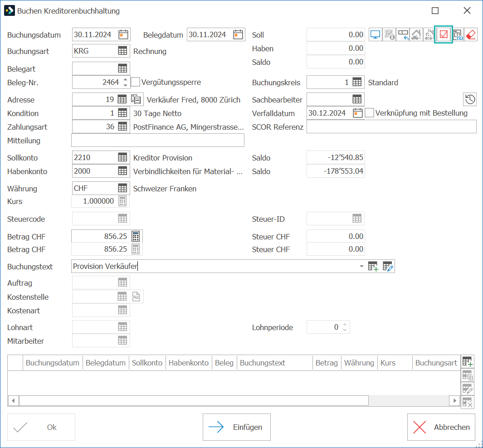Open the lookup table for Buchungsart
This screenshot has width=483, height=448.
click(122, 51)
